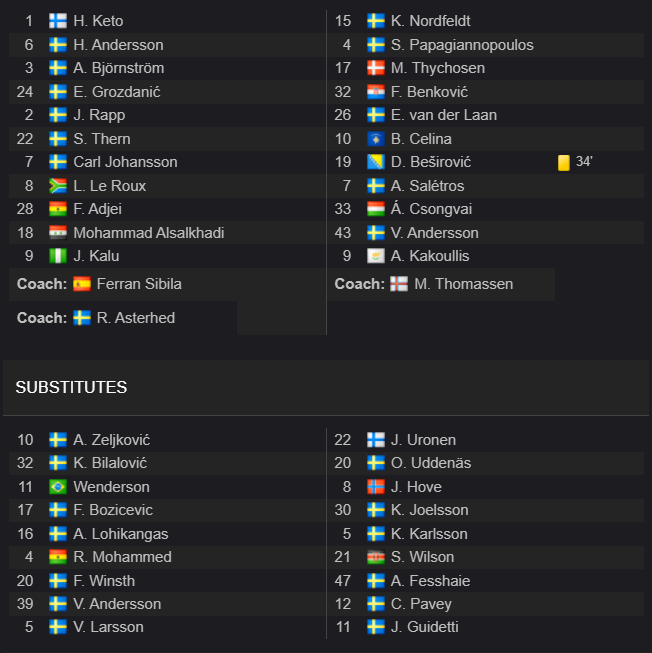652x653 pixels.
Task: Select substitute A. Zeljković
Action: [112, 440]
